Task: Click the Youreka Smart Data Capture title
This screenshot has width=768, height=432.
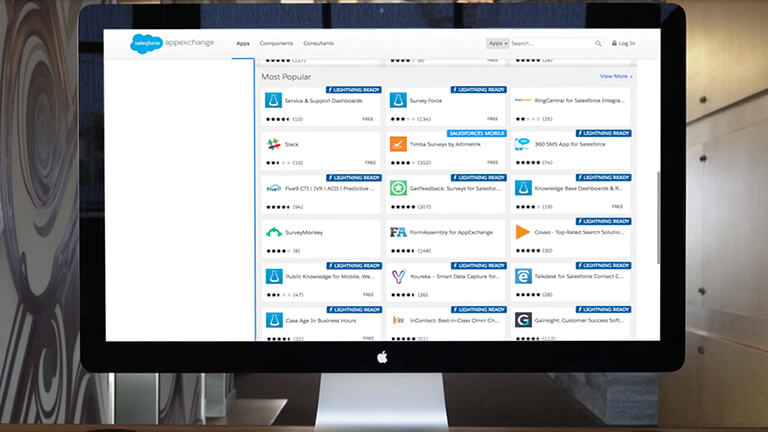Action: click(x=455, y=277)
